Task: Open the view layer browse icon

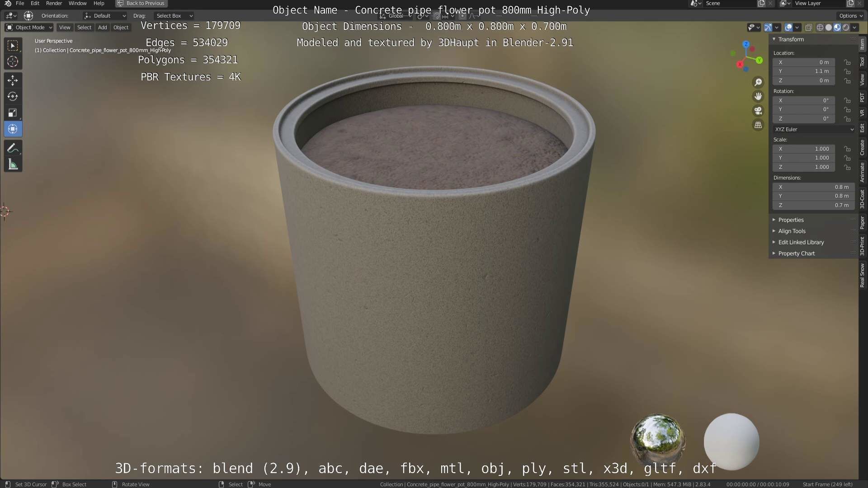Action: (x=785, y=3)
